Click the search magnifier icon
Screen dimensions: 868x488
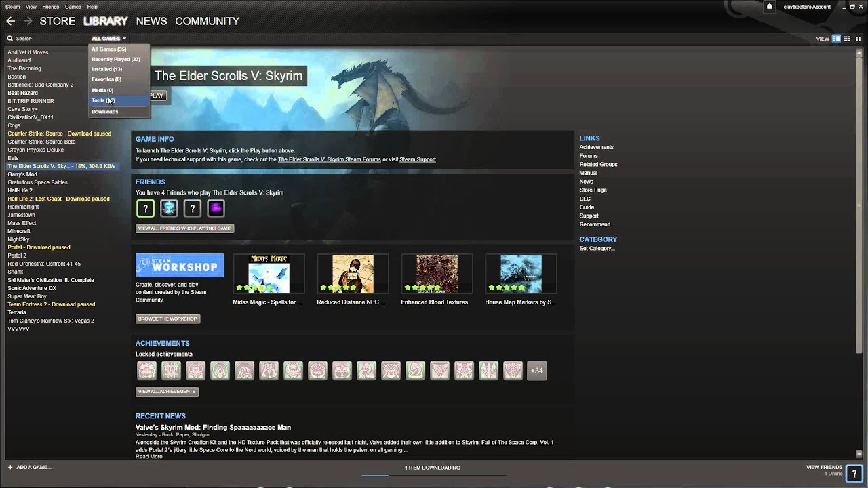click(10, 39)
